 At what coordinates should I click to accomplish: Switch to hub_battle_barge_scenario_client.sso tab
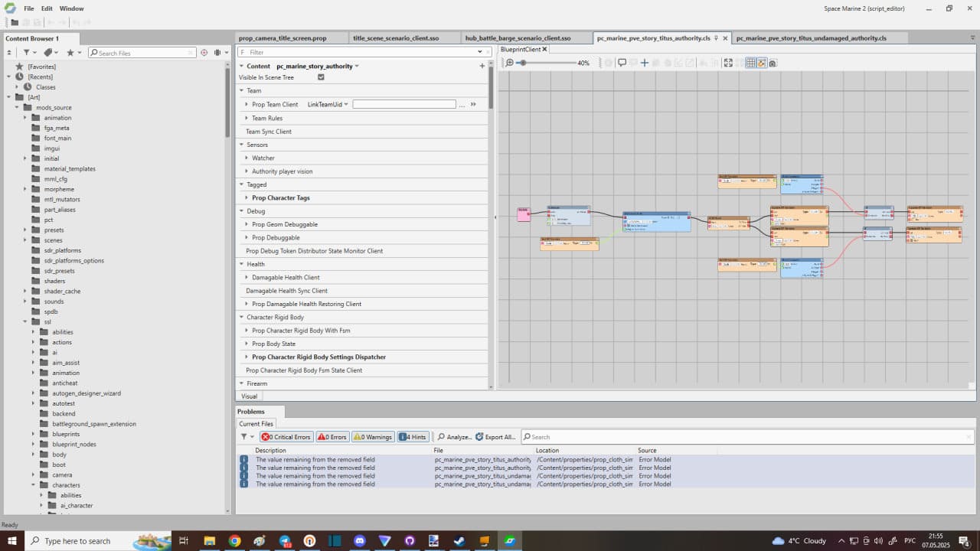pyautogui.click(x=518, y=37)
